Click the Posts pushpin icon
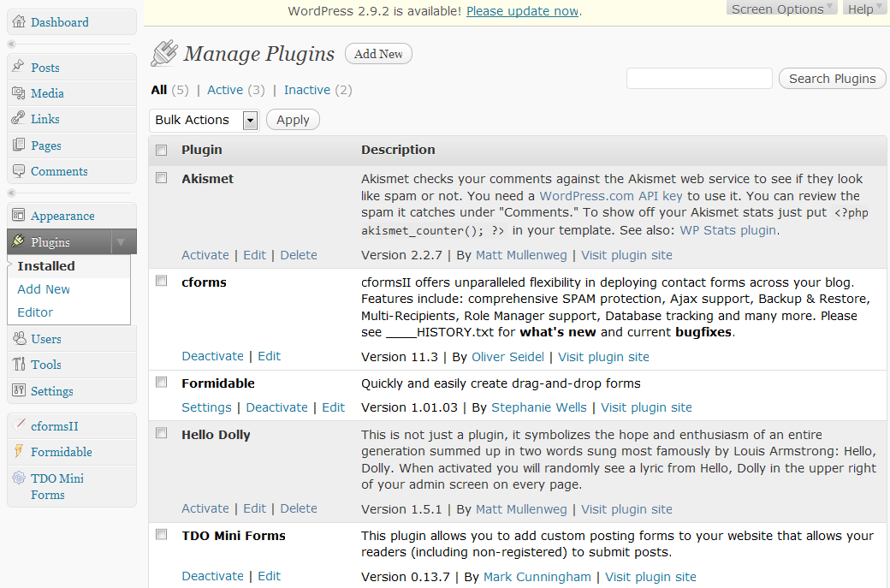890x588 pixels. [19, 68]
